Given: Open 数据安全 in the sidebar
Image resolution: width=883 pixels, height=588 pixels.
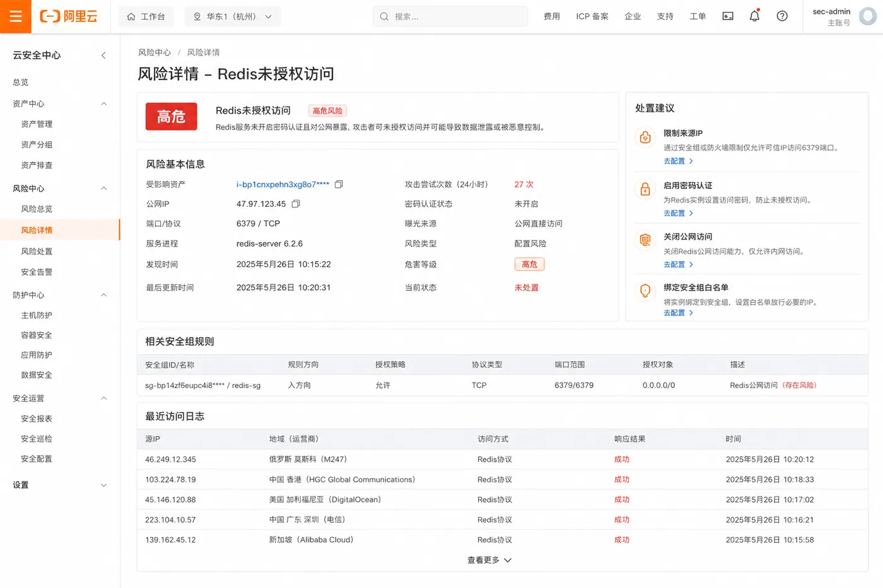Looking at the screenshot, I should point(37,375).
